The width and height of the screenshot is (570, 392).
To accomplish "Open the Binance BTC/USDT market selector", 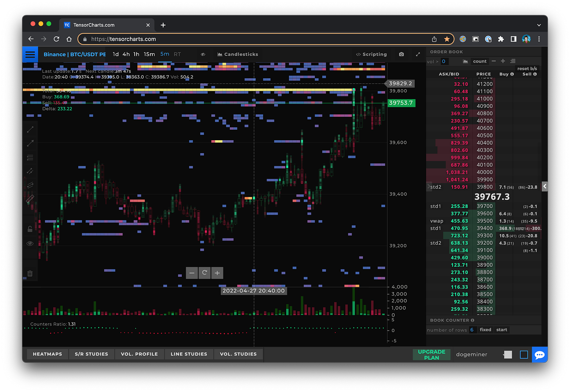I will click(74, 54).
